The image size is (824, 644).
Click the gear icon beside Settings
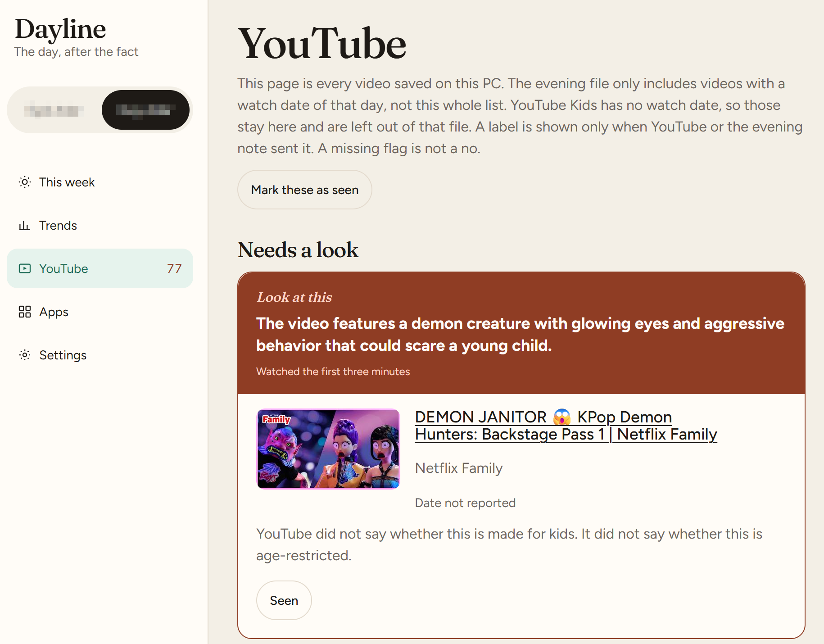point(25,355)
